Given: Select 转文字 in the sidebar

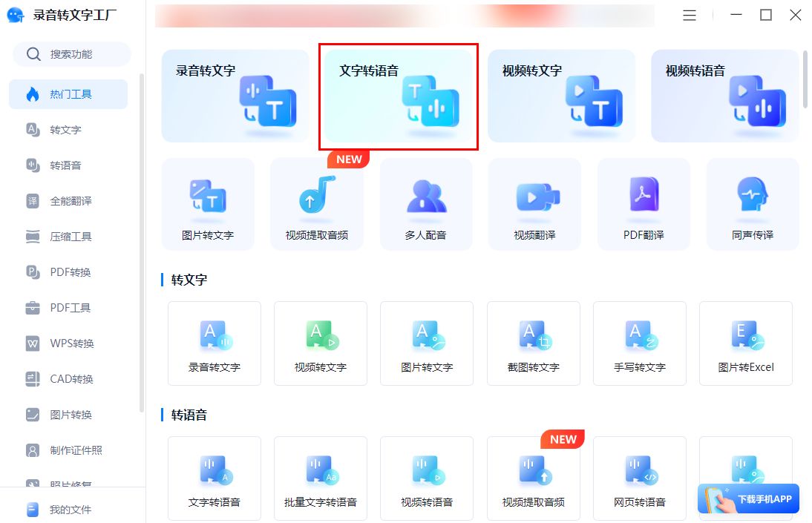Looking at the screenshot, I should [68, 130].
